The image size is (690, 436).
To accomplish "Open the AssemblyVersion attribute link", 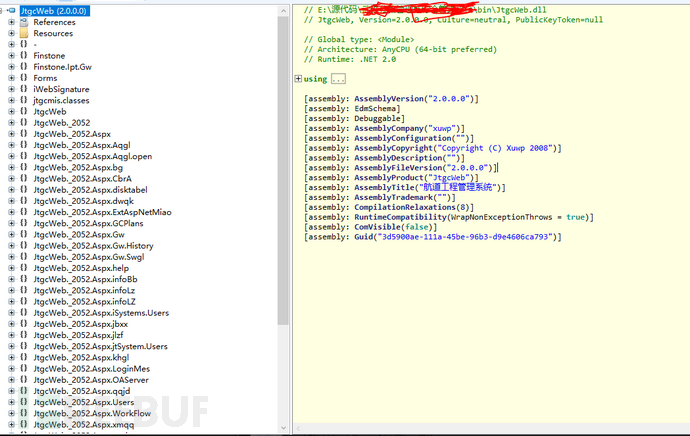I will (x=389, y=99).
